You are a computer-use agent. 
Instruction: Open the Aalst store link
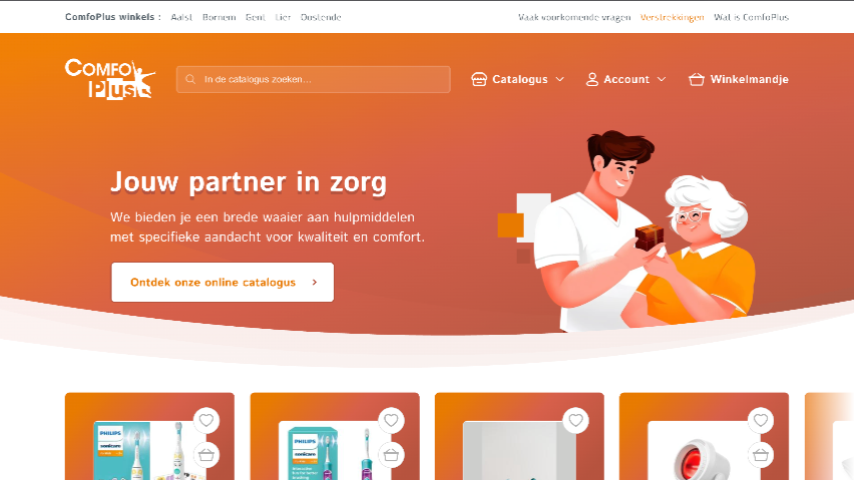pos(181,17)
